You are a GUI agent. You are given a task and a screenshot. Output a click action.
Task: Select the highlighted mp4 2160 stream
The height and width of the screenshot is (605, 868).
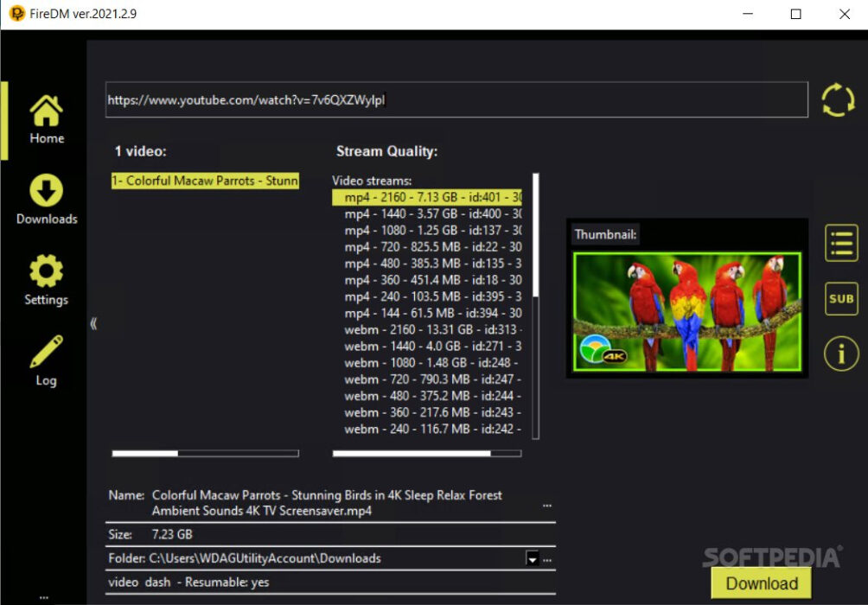coord(426,198)
